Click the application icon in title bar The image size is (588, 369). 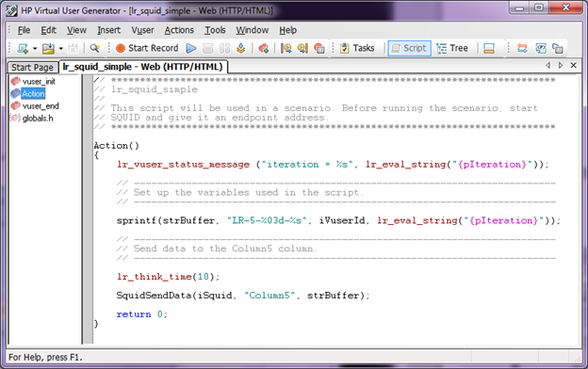11,10
